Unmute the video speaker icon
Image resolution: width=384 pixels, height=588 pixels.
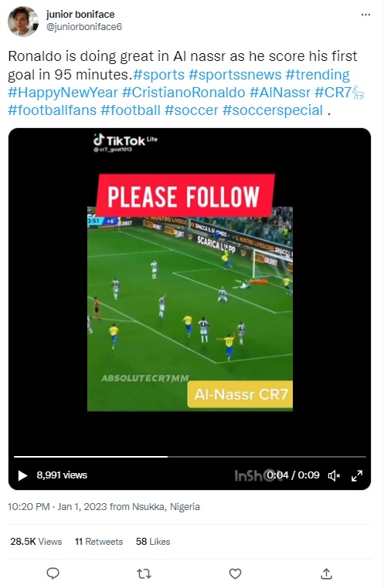[334, 475]
